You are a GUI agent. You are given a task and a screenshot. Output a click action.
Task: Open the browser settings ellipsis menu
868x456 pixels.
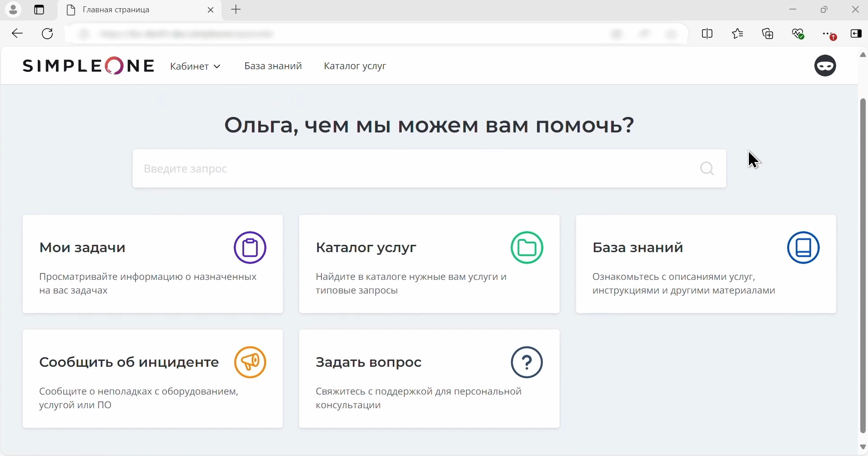[x=828, y=34]
